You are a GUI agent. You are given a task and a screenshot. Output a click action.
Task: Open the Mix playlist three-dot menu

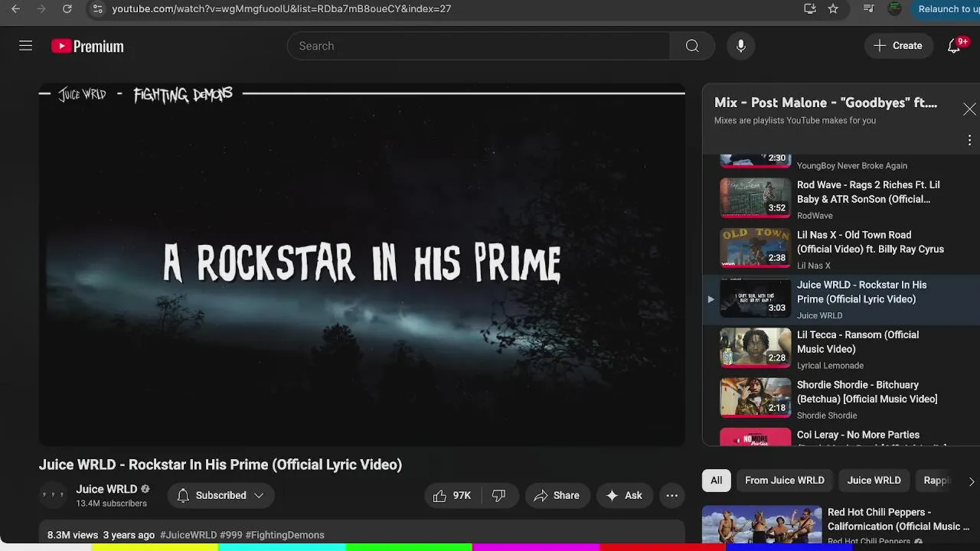[x=969, y=140]
